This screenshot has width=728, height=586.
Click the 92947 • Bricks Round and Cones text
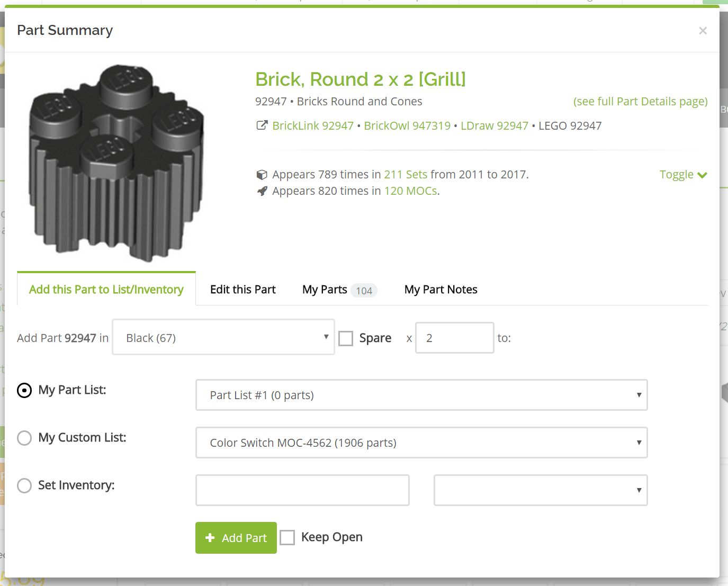click(x=339, y=102)
